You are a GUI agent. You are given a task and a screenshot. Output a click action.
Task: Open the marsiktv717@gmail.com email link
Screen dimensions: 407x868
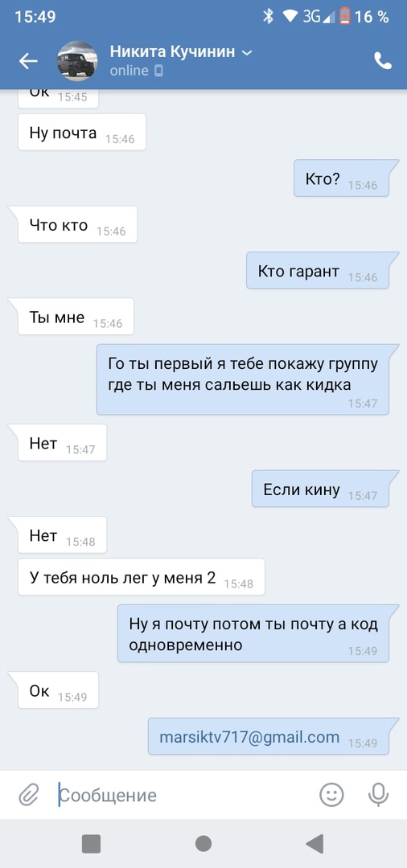(x=249, y=737)
